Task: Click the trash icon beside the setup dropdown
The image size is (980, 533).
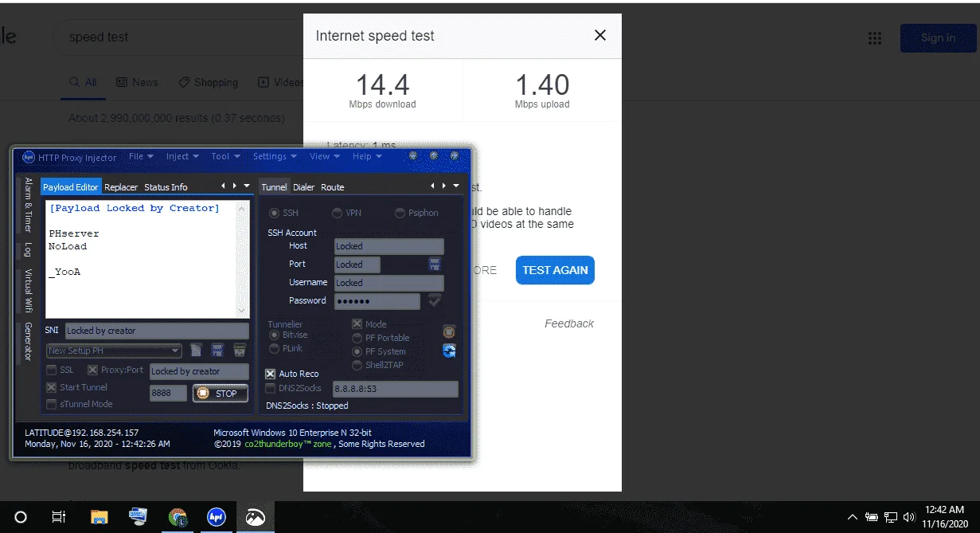Action: tap(239, 351)
